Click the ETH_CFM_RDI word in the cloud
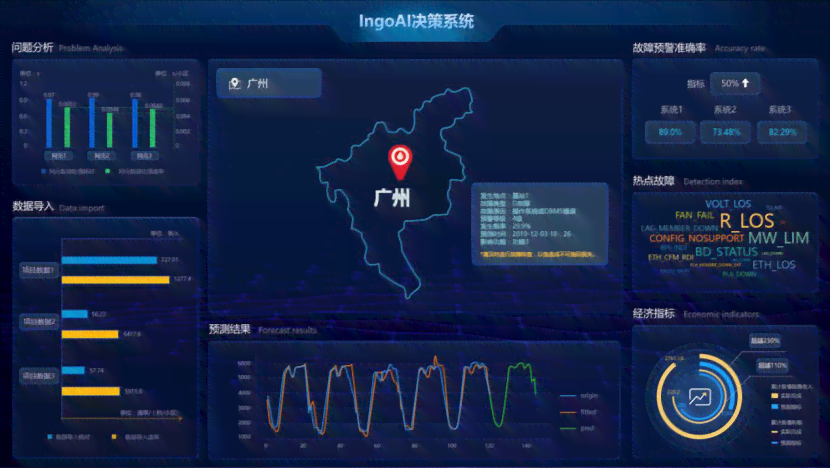Screen dimensions: 830x468 tap(671, 257)
